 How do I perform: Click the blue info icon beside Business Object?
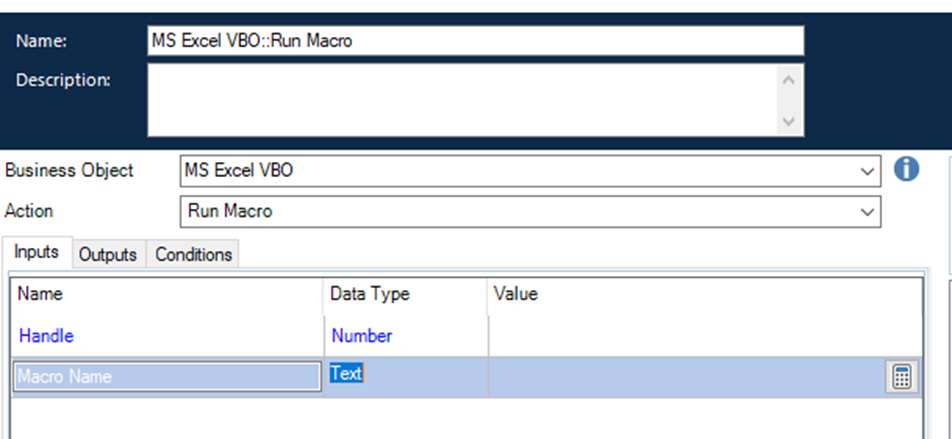[906, 169]
